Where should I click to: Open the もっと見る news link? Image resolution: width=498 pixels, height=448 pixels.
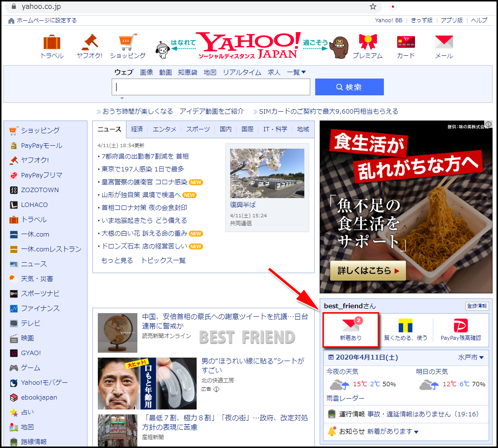[x=117, y=261]
